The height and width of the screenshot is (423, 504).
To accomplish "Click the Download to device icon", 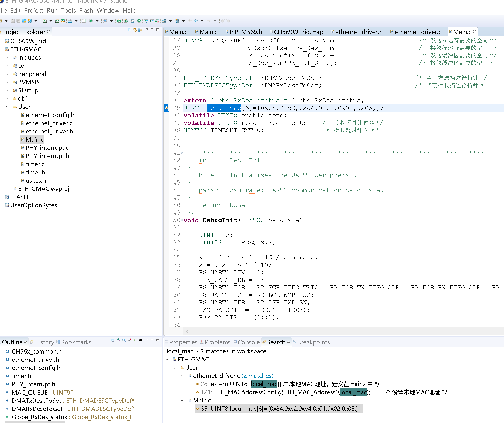I will tap(70, 21).
